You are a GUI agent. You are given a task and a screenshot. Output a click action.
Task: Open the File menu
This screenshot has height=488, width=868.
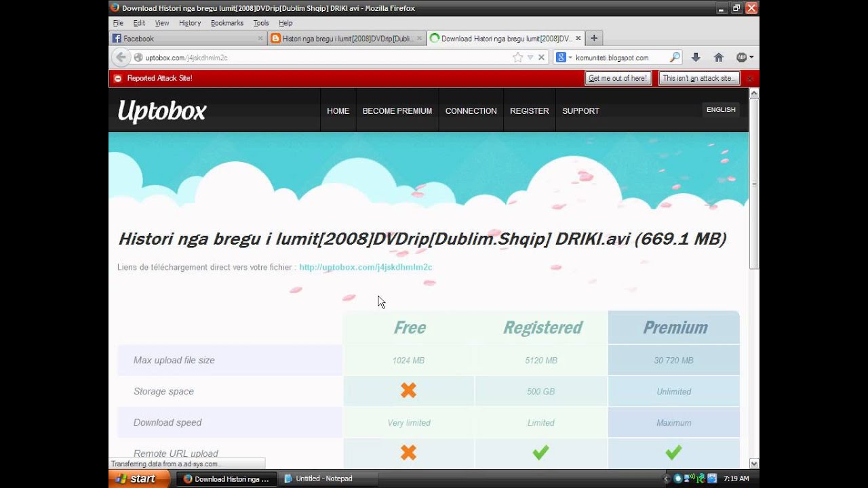118,23
